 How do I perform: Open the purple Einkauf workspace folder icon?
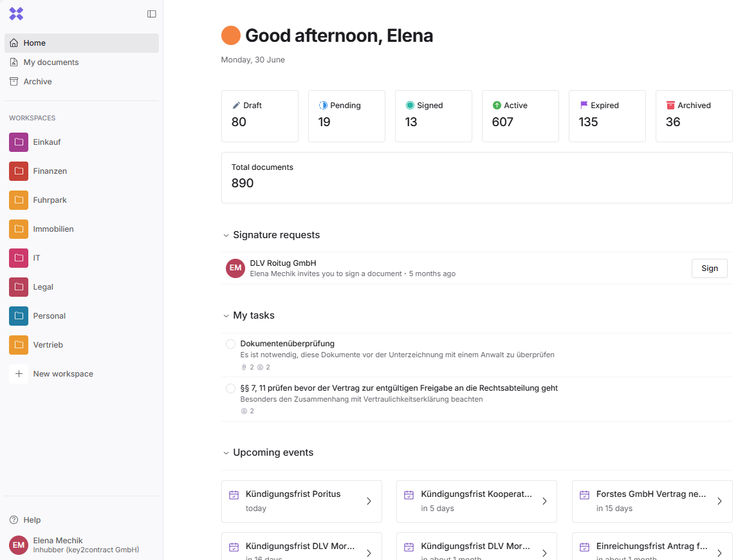click(19, 142)
